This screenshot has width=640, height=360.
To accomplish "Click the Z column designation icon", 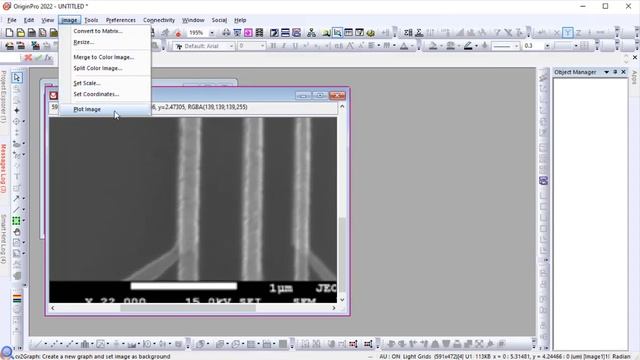I will [x=578, y=33].
